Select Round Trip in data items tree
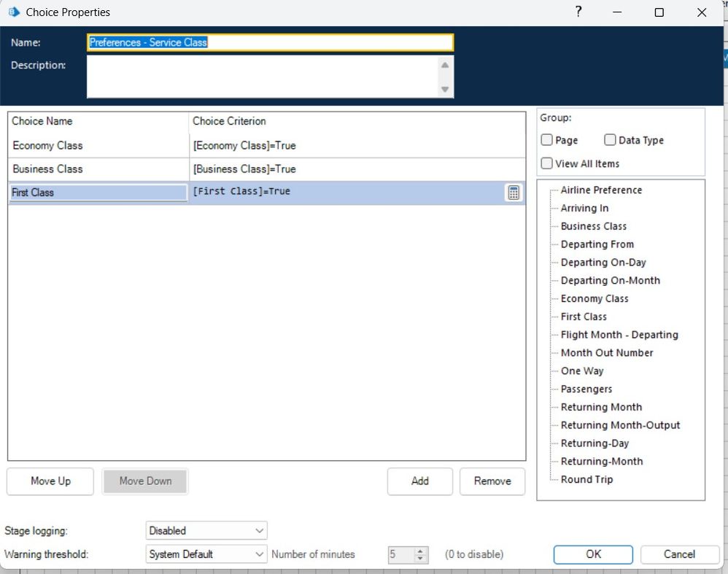 (586, 479)
